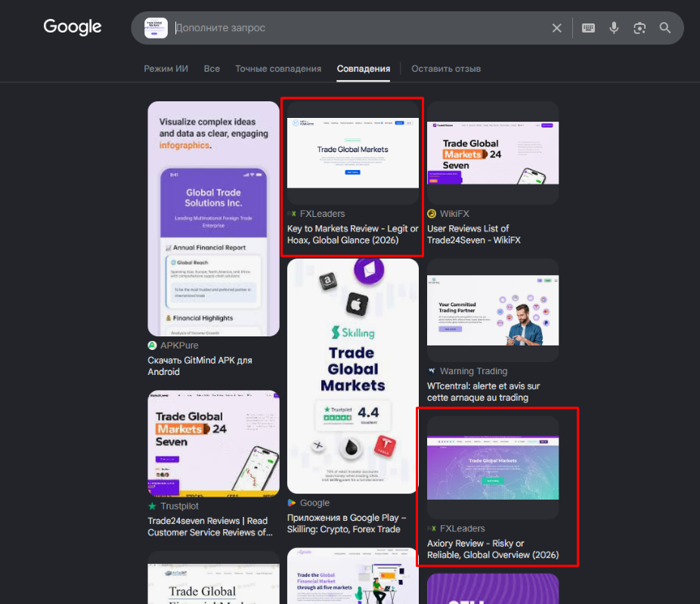Click the 'Оставить отзыв' link

pyautogui.click(x=446, y=69)
